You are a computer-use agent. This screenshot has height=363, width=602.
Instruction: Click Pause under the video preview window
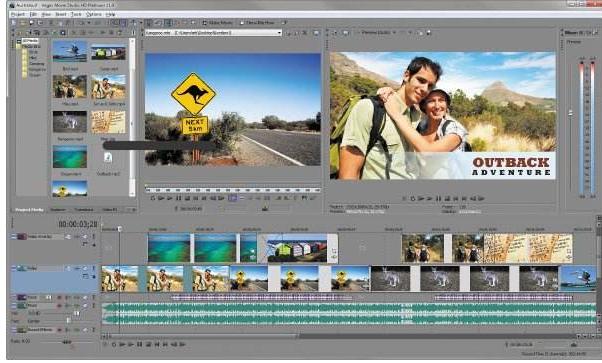(438, 199)
